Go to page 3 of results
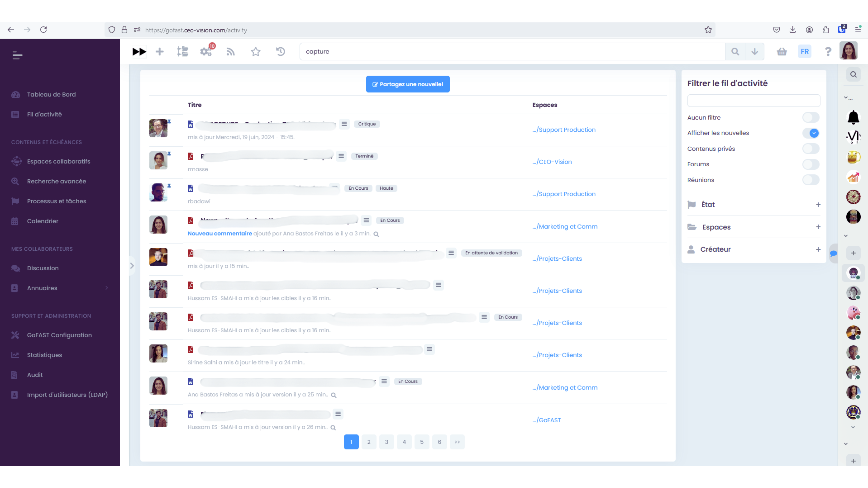This screenshot has height=488, width=868. point(387,442)
